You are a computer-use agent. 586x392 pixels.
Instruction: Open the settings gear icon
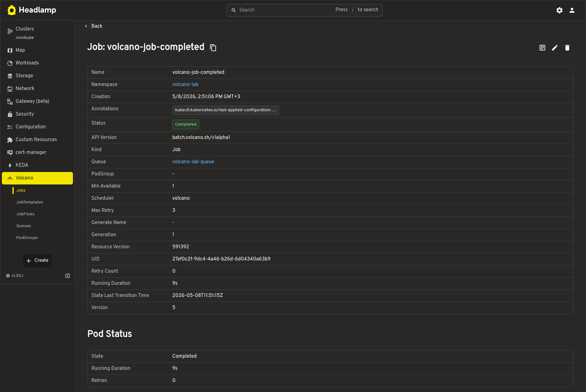560,10
